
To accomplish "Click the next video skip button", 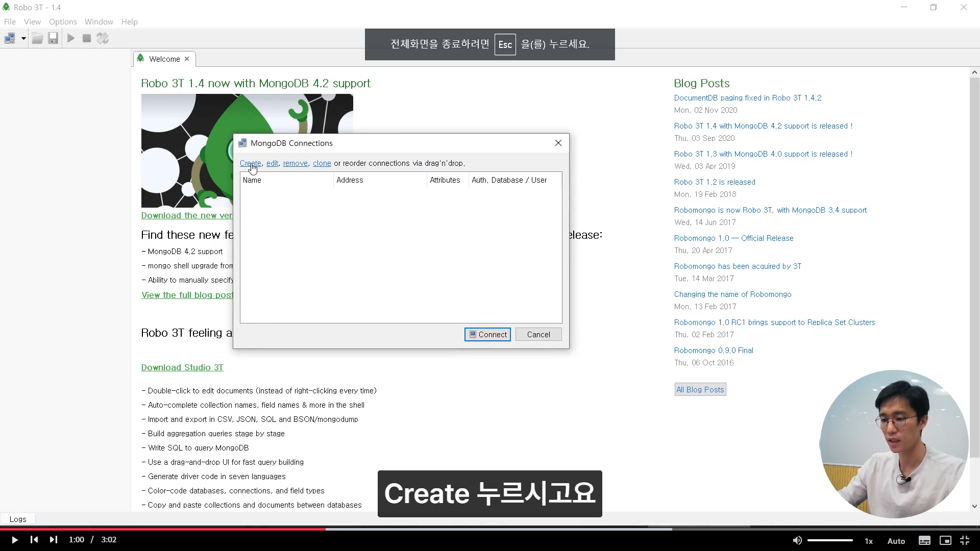I will pos(53,540).
